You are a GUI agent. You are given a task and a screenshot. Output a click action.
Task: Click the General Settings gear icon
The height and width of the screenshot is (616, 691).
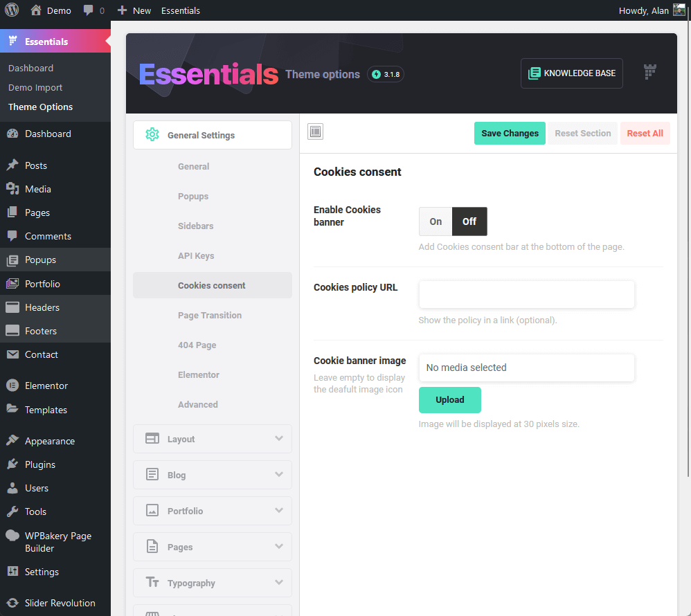(152, 134)
